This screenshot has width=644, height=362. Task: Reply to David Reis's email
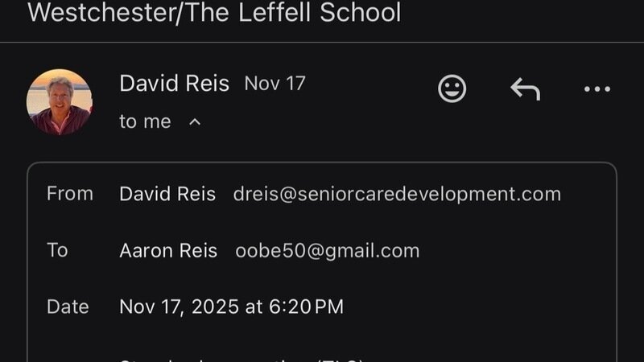525,88
